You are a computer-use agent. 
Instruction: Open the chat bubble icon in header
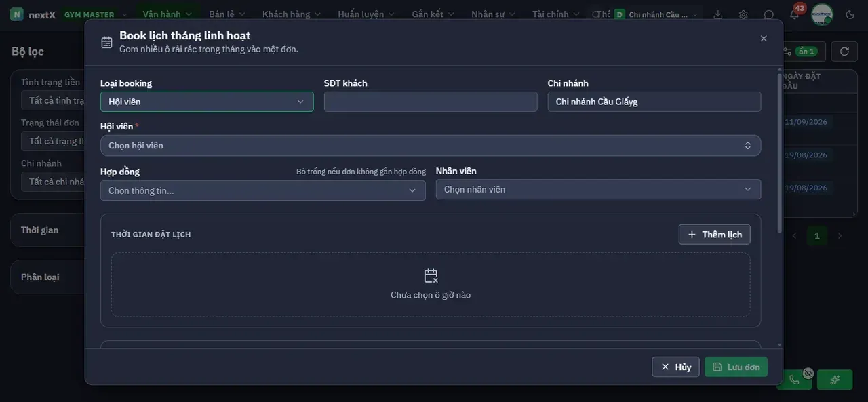click(x=769, y=14)
